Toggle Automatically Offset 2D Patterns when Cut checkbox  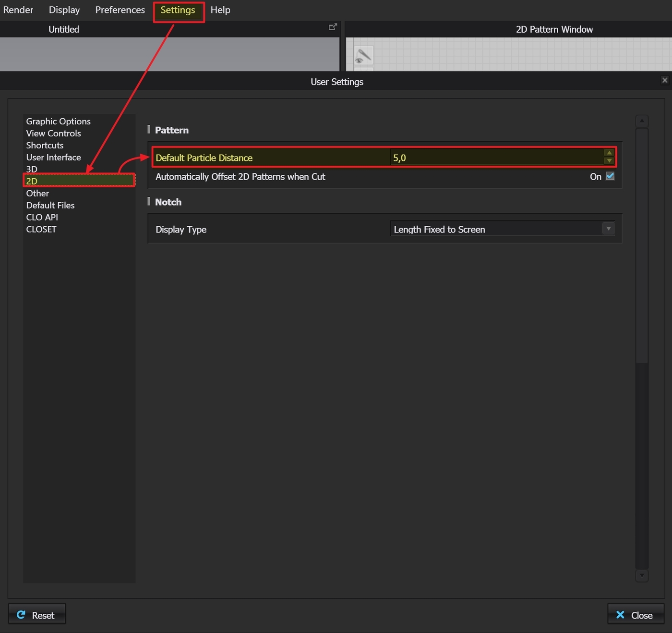click(x=610, y=176)
